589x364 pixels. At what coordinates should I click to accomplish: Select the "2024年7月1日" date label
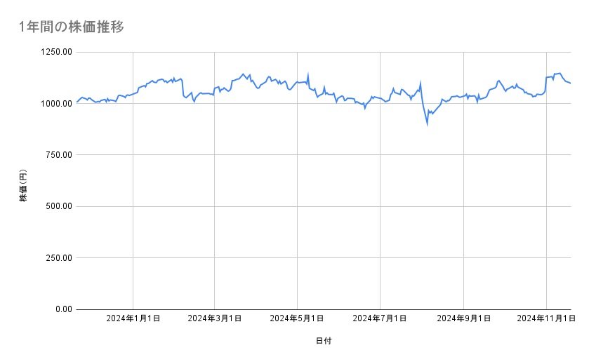coord(380,319)
